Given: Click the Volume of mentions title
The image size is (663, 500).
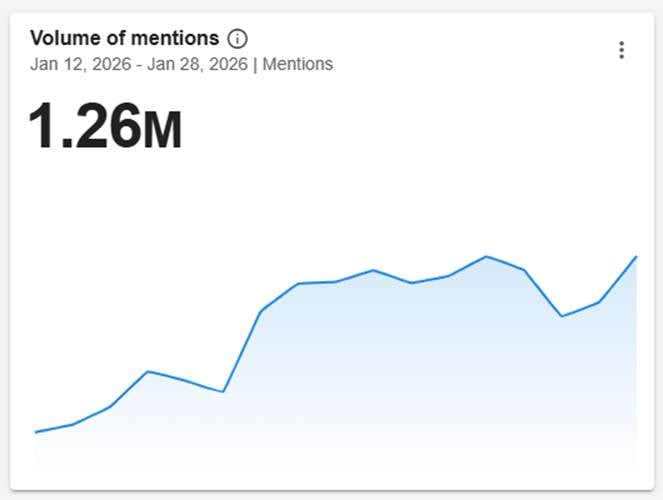Looking at the screenshot, I should click(124, 39).
